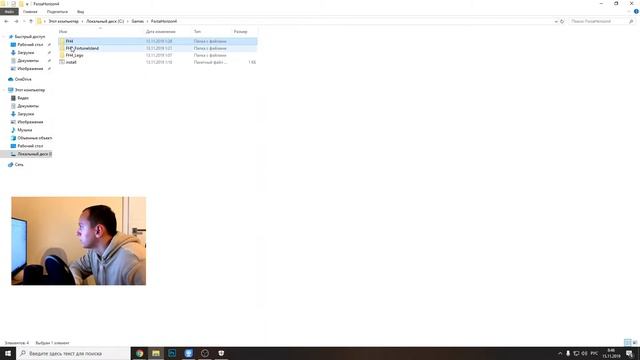The image size is (640, 360).
Task: Expand the address bar history dropdown
Action: [x=556, y=21]
